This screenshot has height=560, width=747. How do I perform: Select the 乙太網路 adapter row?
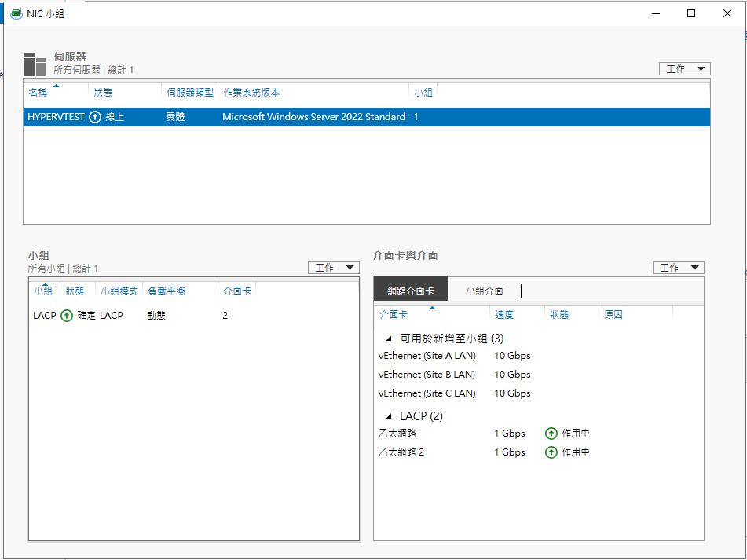click(538, 434)
